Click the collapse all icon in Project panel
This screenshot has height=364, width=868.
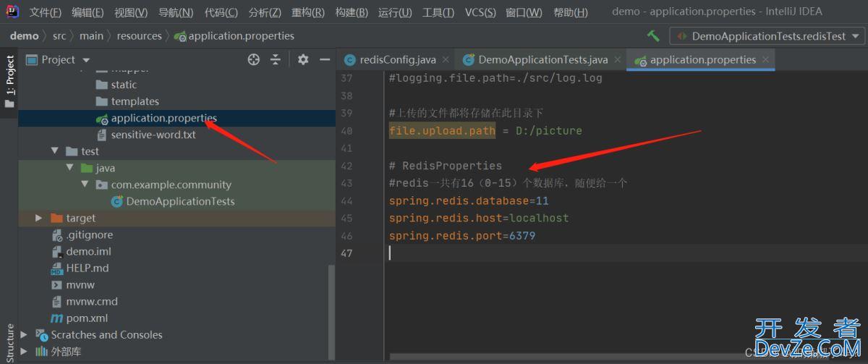pyautogui.click(x=275, y=59)
